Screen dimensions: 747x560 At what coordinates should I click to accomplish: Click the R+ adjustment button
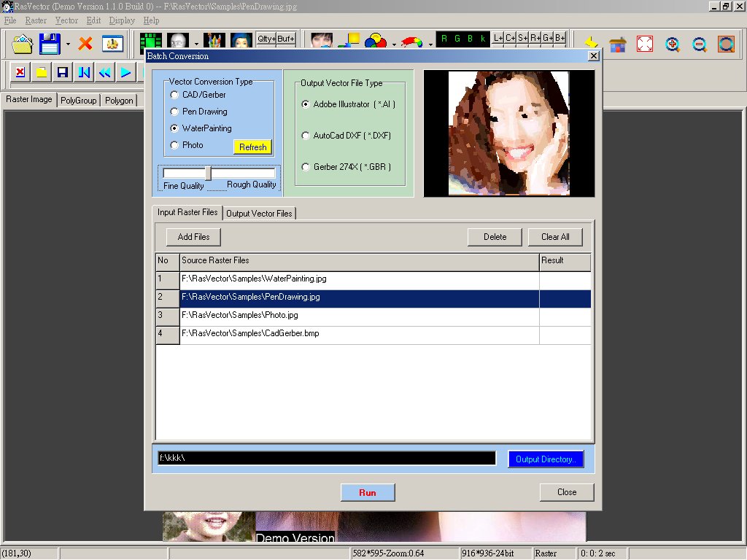[535, 38]
